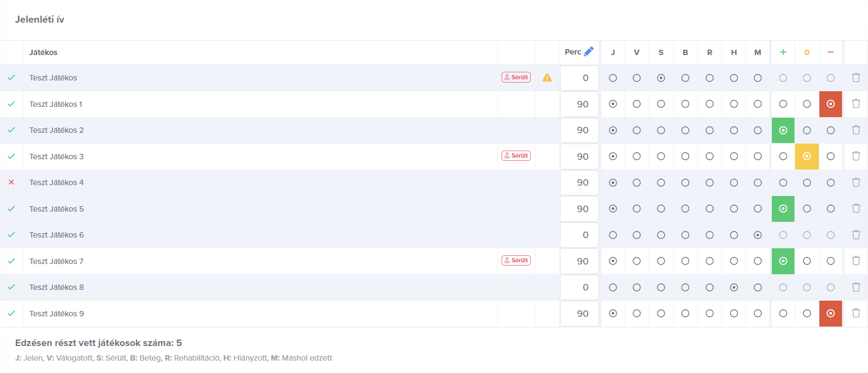The image size is (868, 373).
Task: Click the Sérült badge for Teszt Játékos 3
Action: (516, 155)
